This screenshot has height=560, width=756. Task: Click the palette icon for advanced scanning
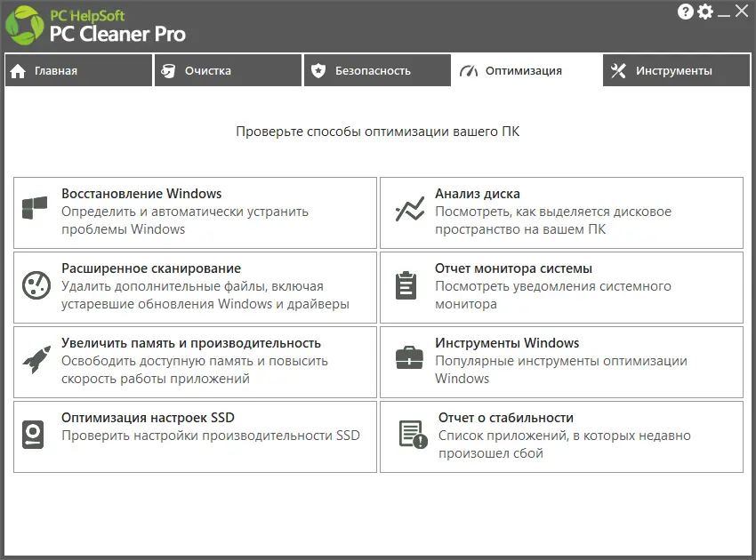click(x=35, y=284)
